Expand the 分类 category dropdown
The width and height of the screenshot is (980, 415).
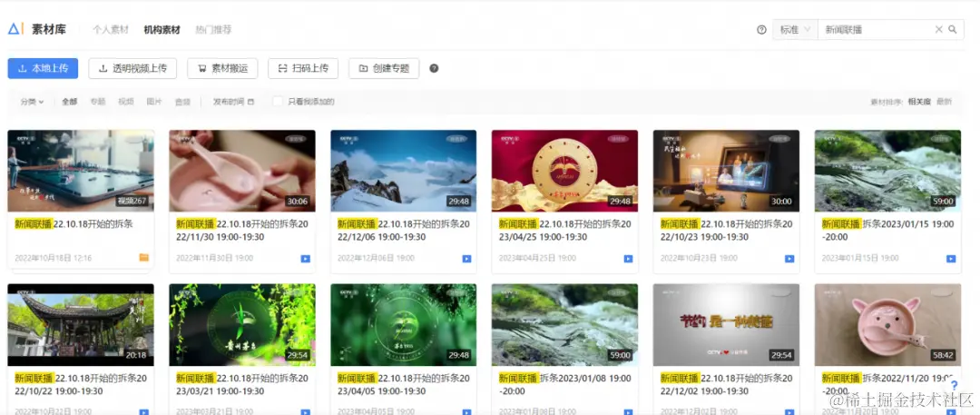coord(32,102)
